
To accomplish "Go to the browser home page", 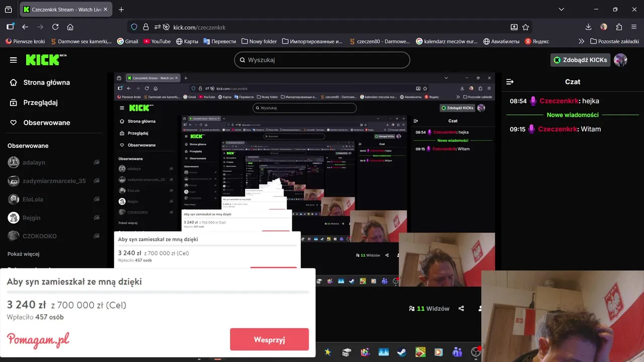I will 70,27.
